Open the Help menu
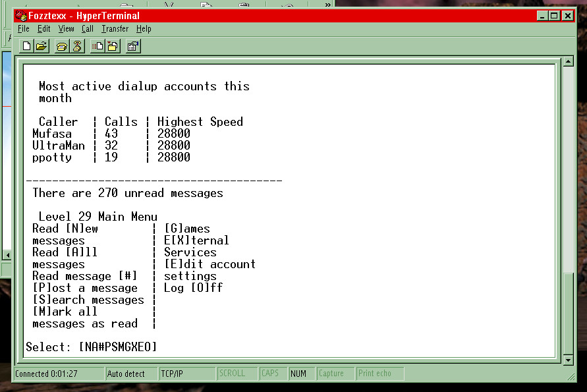The image size is (587, 392). (144, 29)
